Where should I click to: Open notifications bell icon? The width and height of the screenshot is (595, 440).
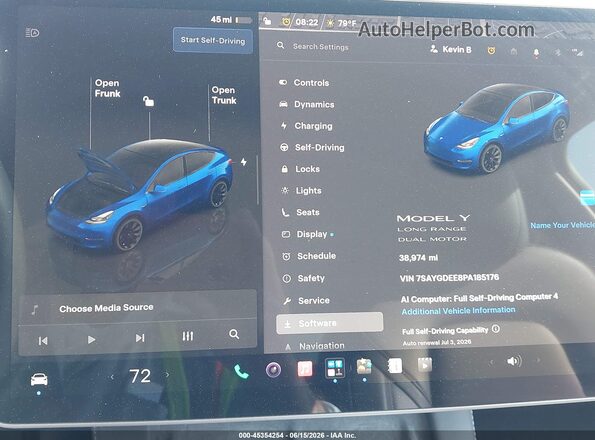click(x=536, y=53)
